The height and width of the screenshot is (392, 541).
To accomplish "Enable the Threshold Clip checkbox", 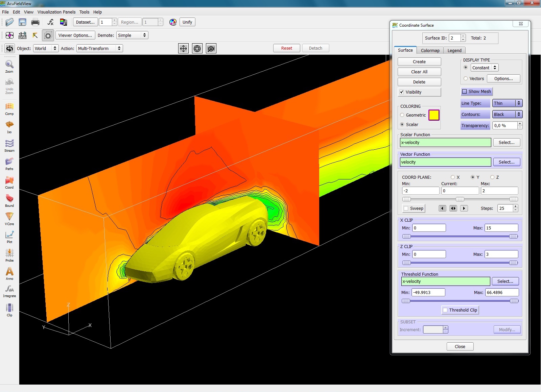I will [445, 310].
